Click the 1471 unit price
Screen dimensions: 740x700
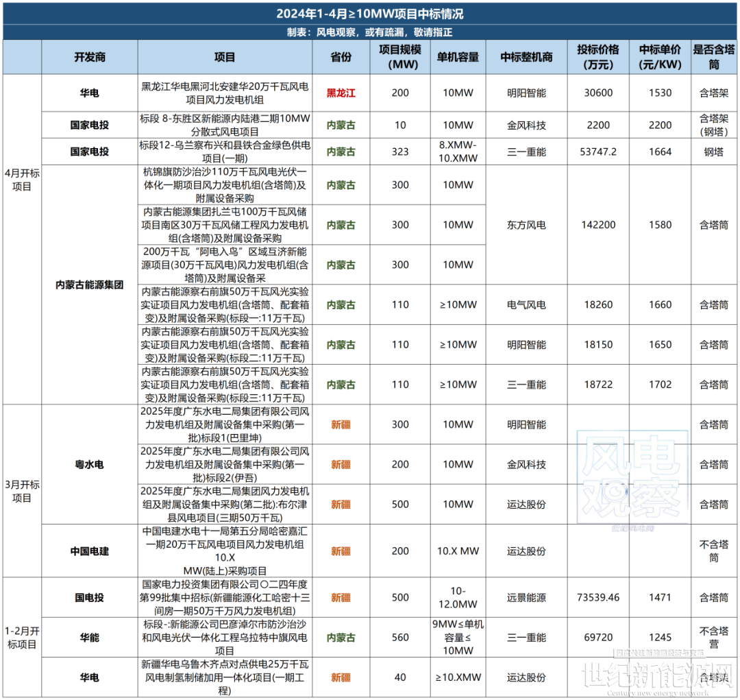660,598
